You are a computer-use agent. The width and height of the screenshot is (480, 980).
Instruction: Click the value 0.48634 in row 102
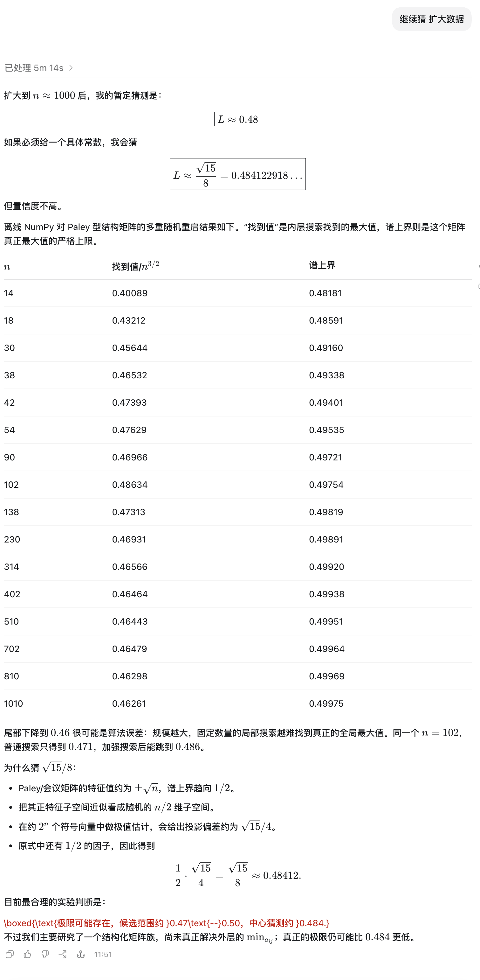click(130, 485)
